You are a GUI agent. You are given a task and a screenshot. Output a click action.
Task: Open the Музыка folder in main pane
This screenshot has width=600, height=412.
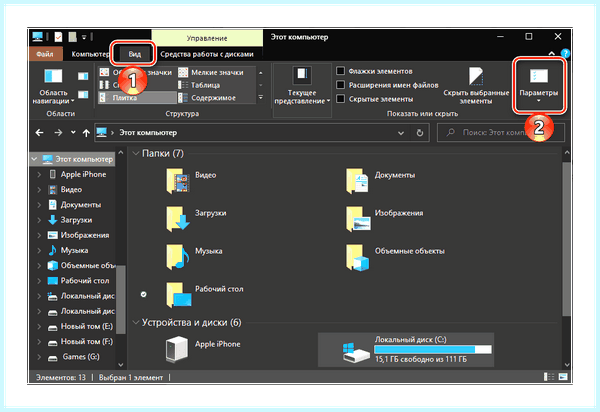(194, 256)
